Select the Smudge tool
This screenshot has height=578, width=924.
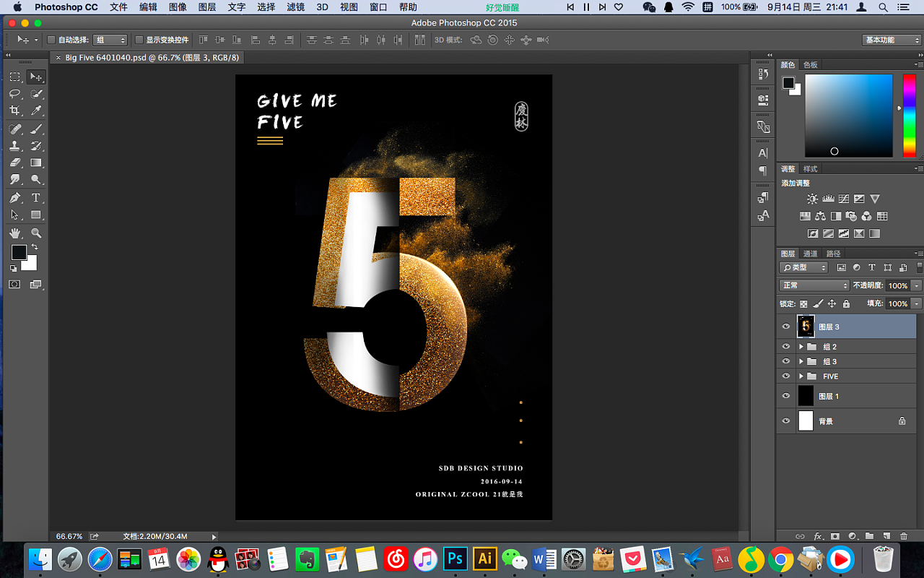coord(14,179)
